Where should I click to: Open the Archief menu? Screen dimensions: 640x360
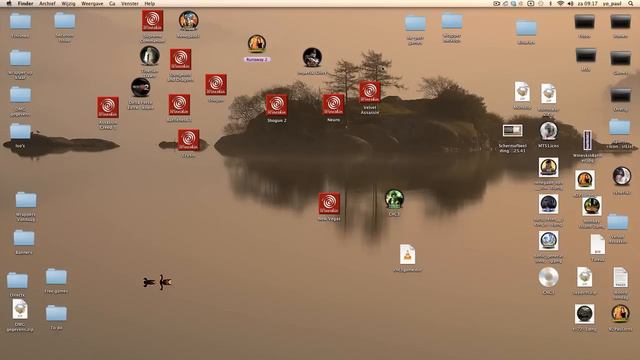click(47, 3)
